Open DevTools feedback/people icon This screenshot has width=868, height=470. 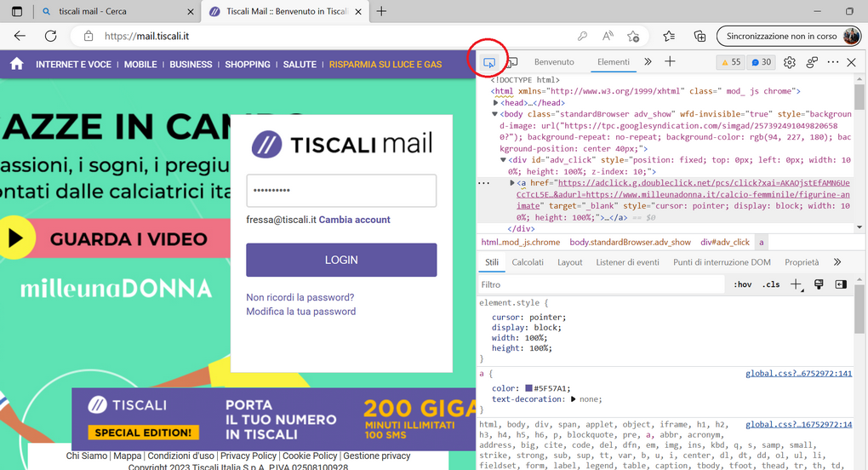812,62
